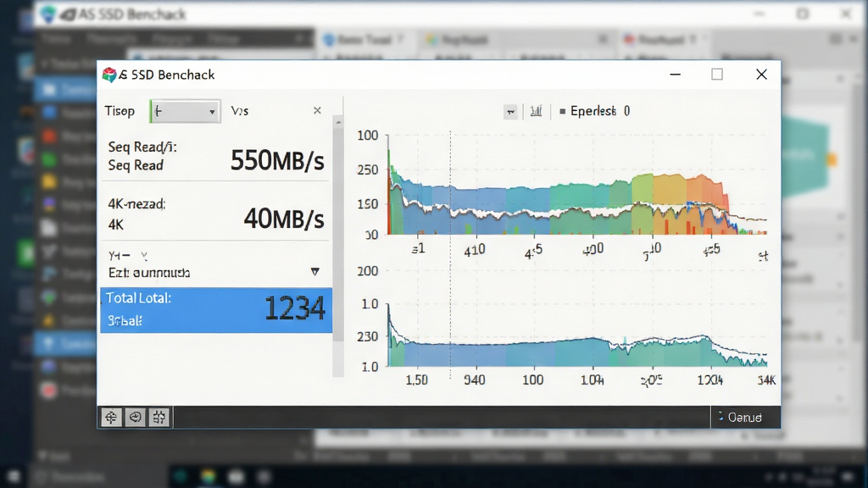The image size is (868, 488).
Task: Select the Total Lotal score row
Action: (x=216, y=310)
